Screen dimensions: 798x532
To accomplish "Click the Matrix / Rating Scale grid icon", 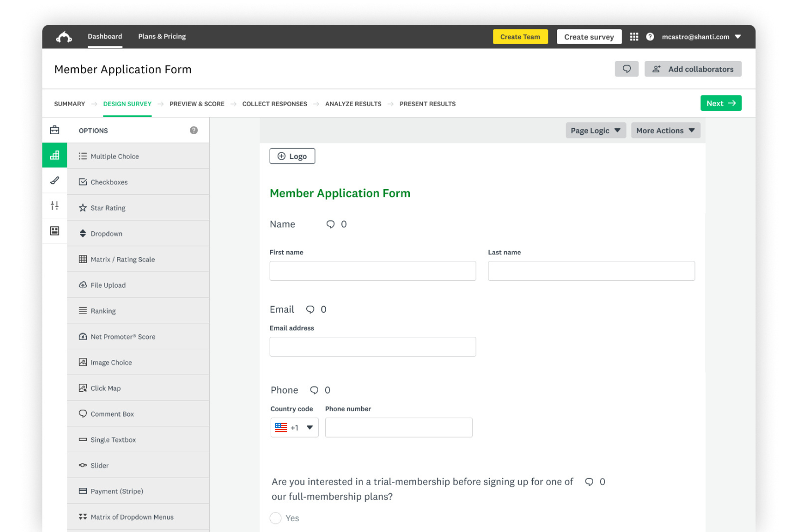I will tap(82, 259).
